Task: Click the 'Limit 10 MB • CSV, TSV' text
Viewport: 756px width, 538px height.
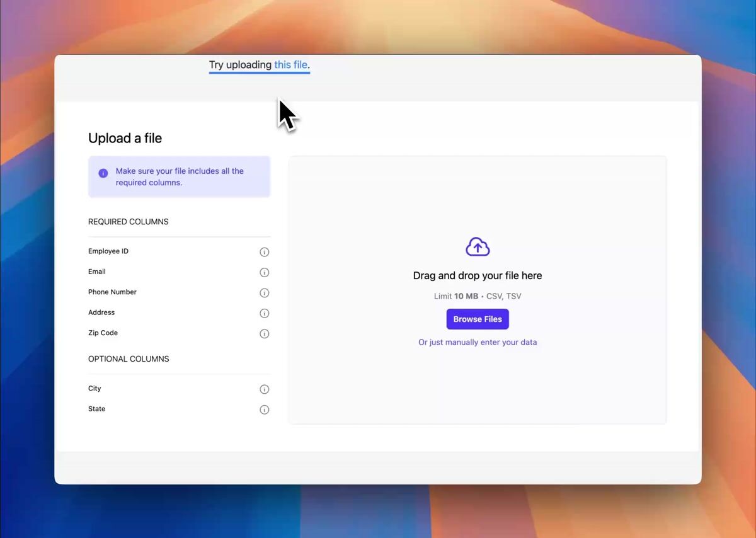Action: pos(478,296)
